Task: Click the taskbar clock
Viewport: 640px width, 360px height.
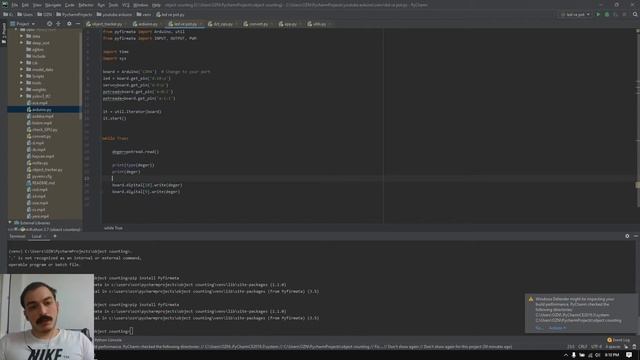Action: [612, 355]
